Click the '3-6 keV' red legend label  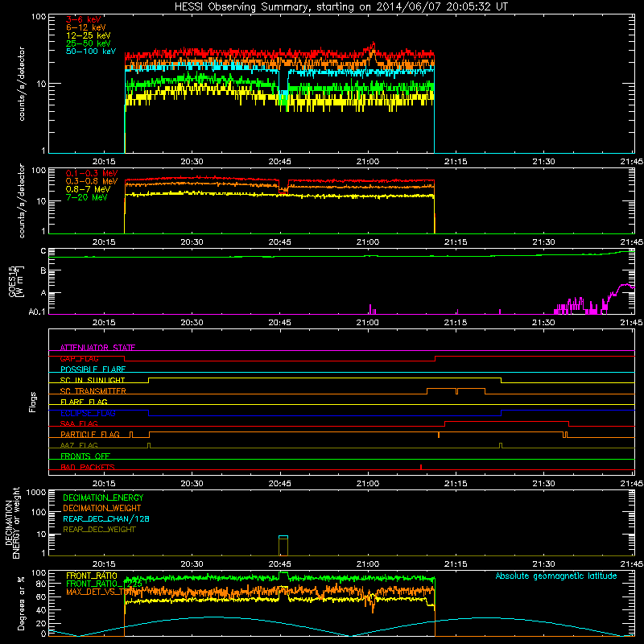(x=84, y=19)
